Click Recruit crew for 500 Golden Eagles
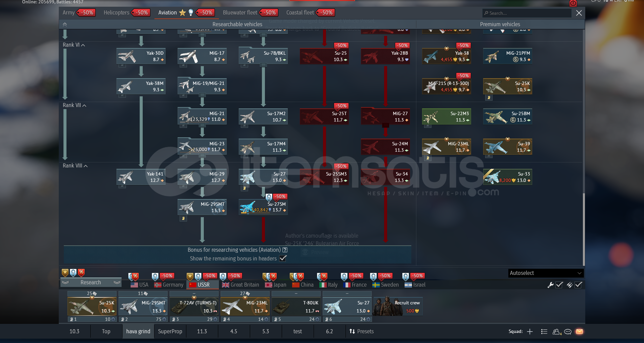 (398, 306)
